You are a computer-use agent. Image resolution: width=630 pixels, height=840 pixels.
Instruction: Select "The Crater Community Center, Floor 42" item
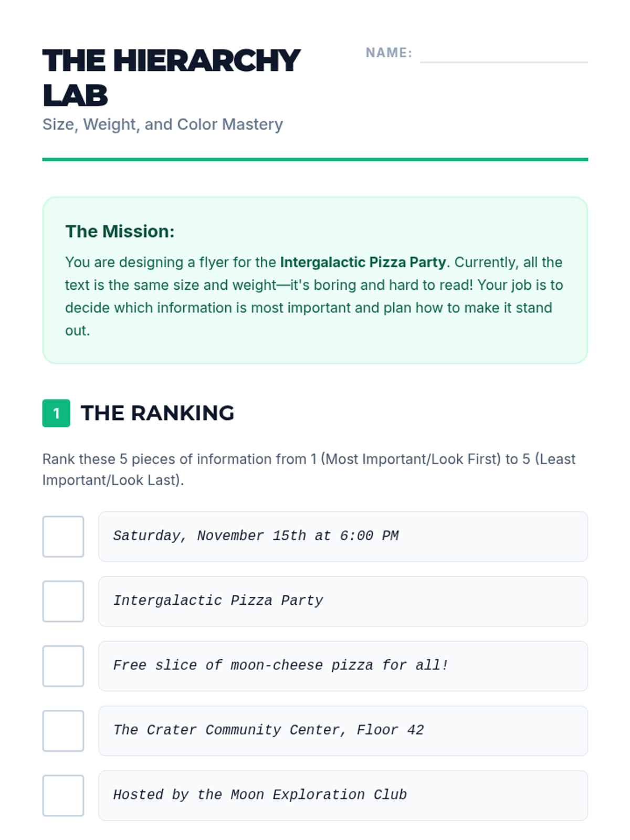(x=343, y=731)
